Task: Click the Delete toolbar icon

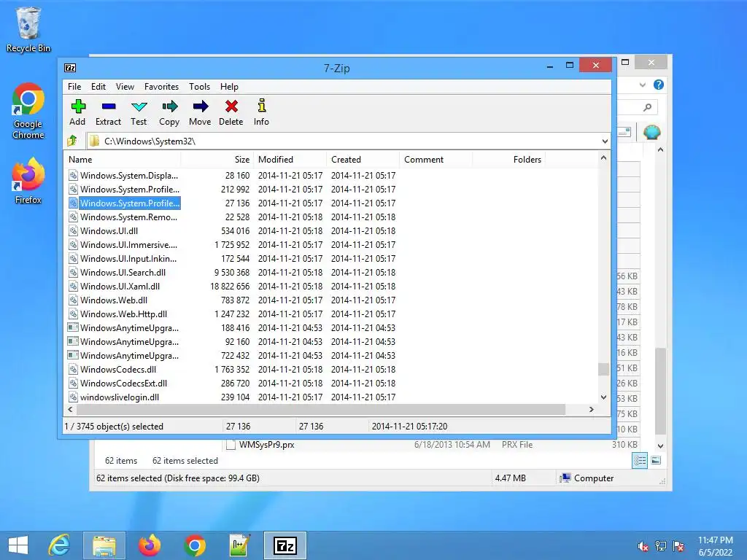Action: click(x=231, y=106)
